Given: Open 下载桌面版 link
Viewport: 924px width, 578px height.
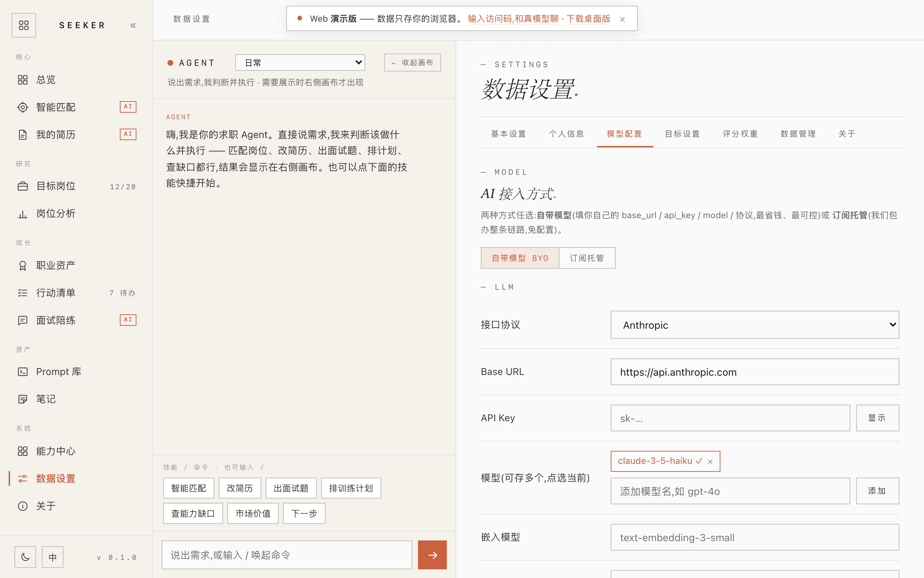Looking at the screenshot, I should click(x=588, y=19).
